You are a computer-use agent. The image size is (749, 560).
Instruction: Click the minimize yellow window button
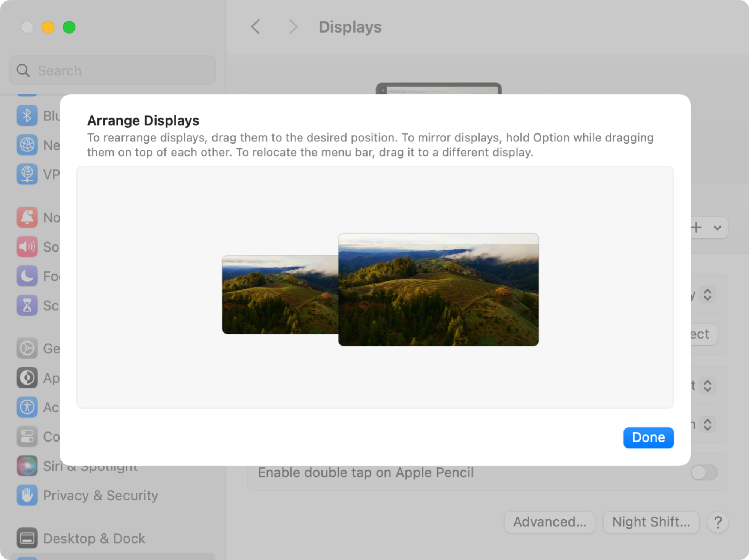pyautogui.click(x=48, y=27)
